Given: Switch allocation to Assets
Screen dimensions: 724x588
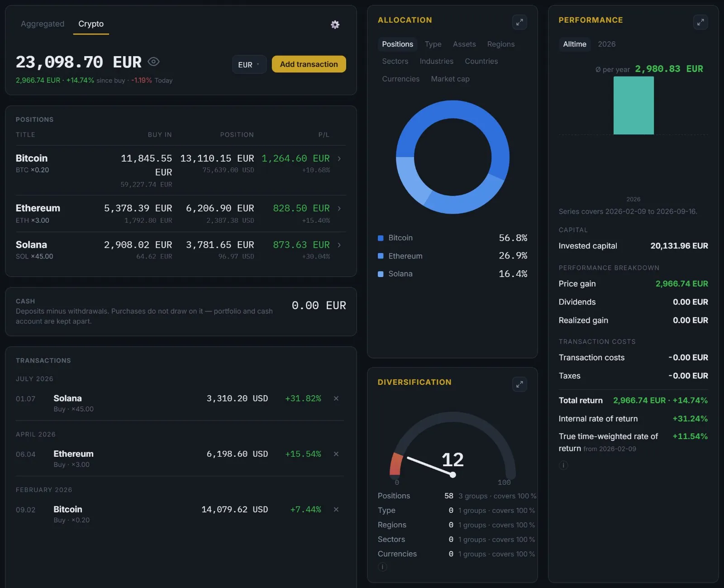Looking at the screenshot, I should [464, 44].
